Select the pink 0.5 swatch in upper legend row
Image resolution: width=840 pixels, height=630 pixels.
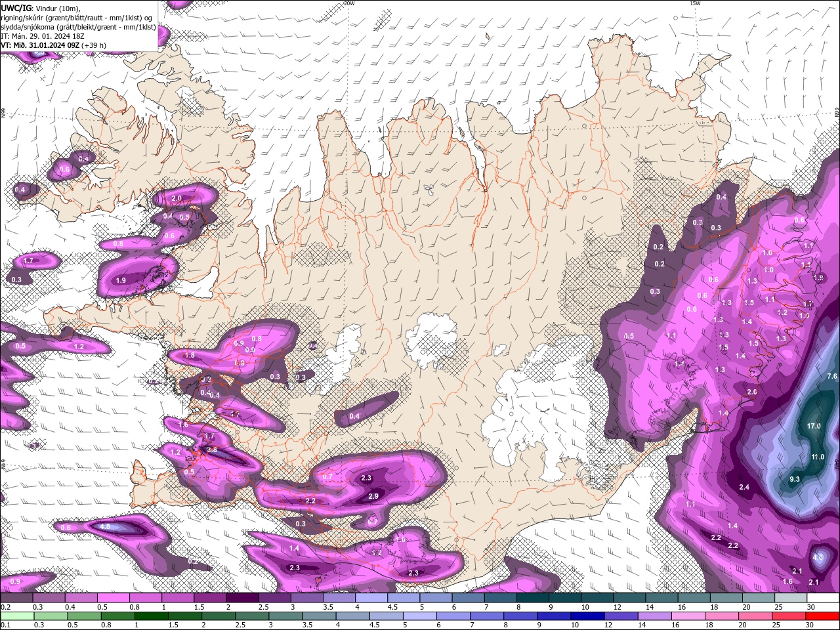(x=113, y=598)
